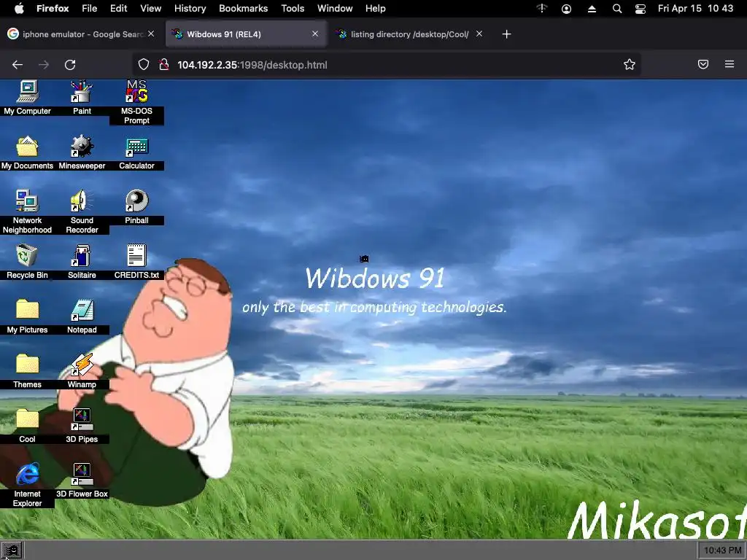Image resolution: width=747 pixels, height=560 pixels.
Task: Click the user account menu bar icon
Action: tap(566, 9)
